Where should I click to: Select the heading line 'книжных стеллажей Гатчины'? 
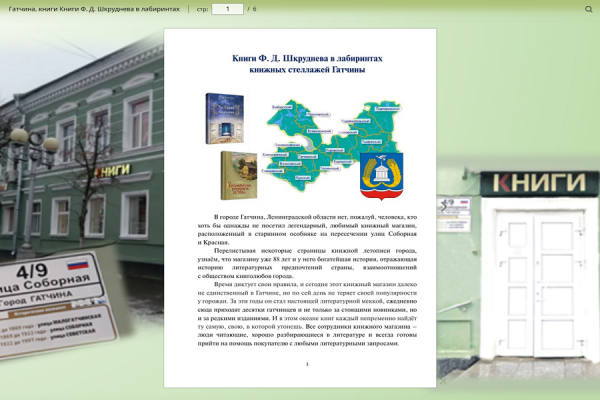(x=307, y=70)
